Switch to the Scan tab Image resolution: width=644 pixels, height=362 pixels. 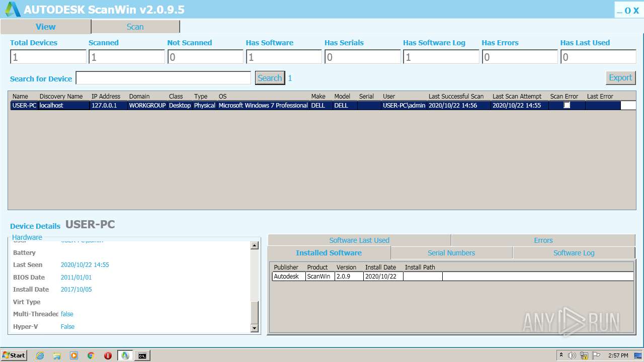click(x=135, y=27)
